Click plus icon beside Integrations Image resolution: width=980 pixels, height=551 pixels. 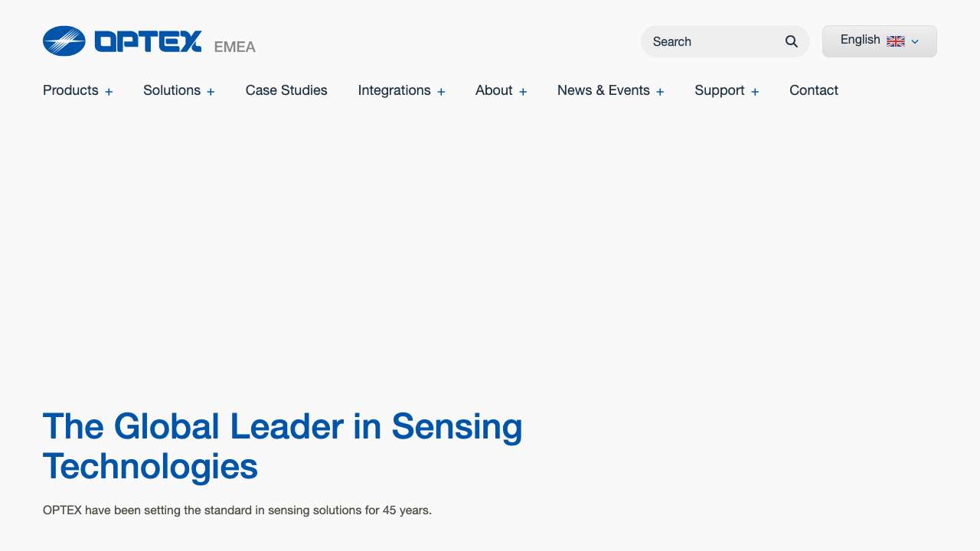point(441,92)
